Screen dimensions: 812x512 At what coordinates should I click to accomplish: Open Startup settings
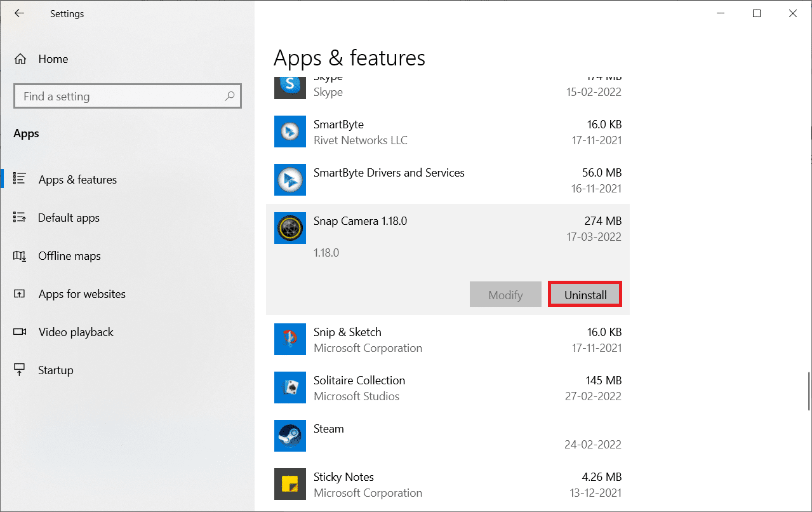point(56,370)
